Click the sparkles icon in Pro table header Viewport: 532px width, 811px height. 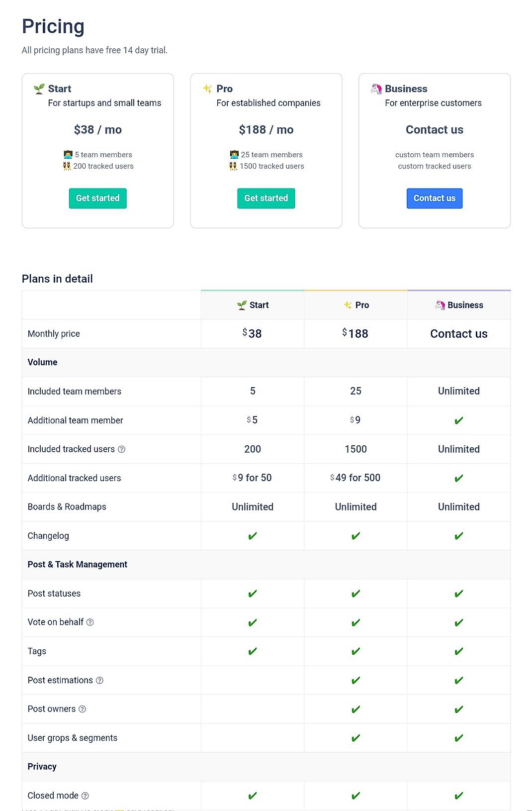pos(348,305)
